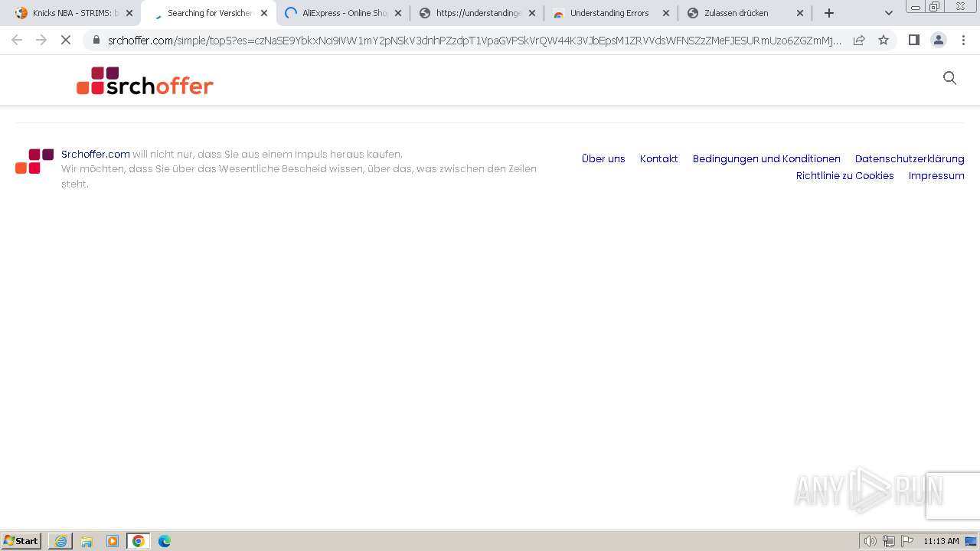Open Richtlinie zu Cookies link
Image resolution: width=980 pixels, height=551 pixels.
click(x=845, y=176)
